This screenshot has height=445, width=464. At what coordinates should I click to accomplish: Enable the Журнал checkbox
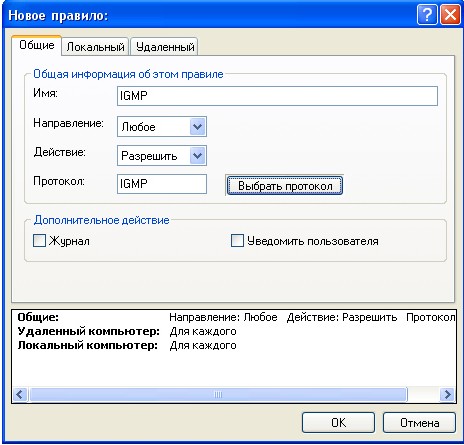click(39, 240)
